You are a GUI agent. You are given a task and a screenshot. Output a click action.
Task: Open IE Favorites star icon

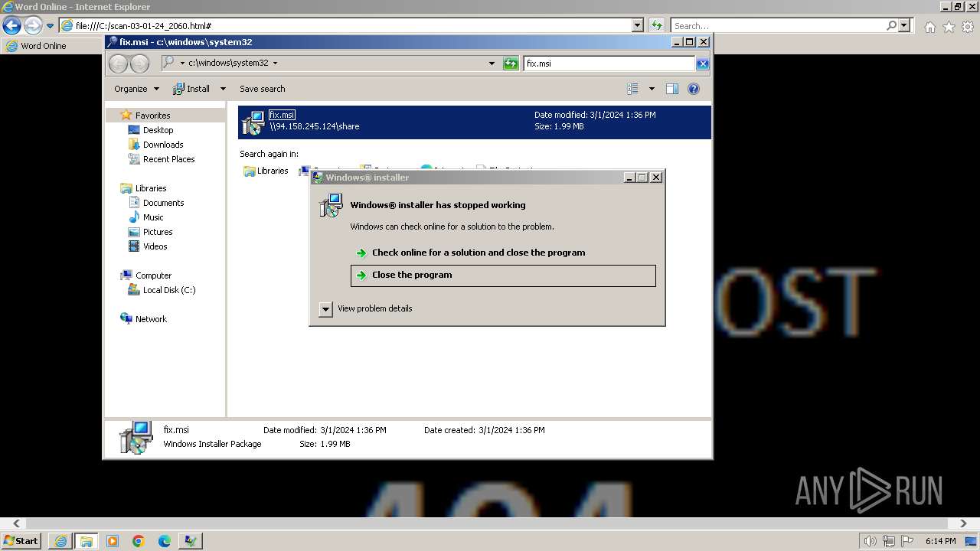pos(949,27)
